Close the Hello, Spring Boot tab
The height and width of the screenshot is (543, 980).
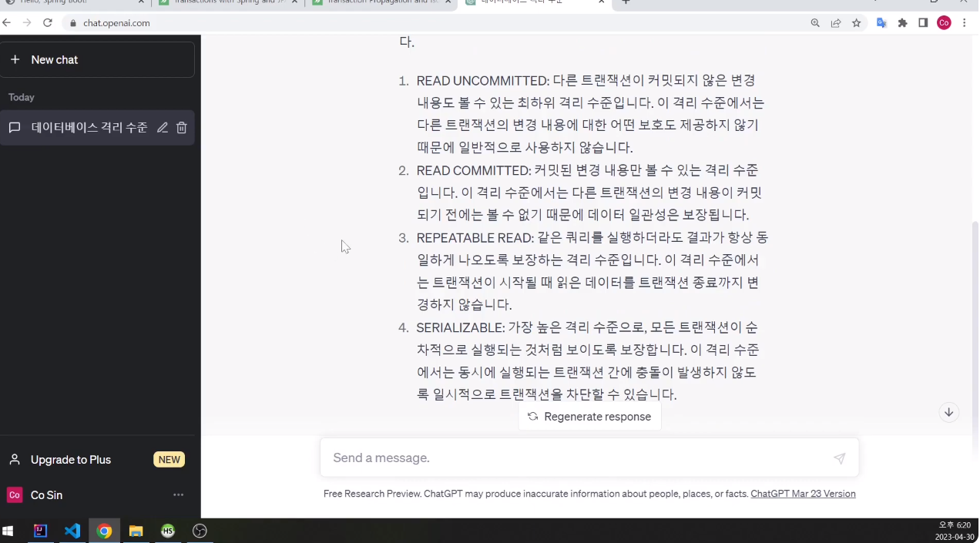[141, 2]
